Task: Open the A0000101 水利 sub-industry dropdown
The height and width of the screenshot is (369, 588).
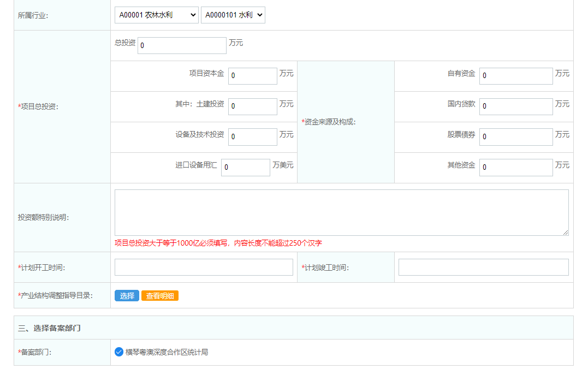Action: pyautogui.click(x=233, y=15)
